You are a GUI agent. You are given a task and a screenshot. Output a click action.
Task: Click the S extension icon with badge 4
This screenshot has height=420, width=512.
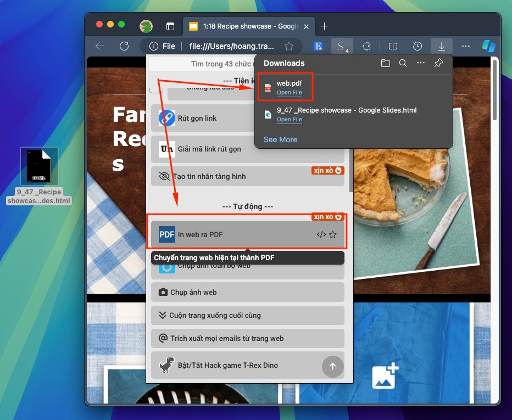(342, 46)
